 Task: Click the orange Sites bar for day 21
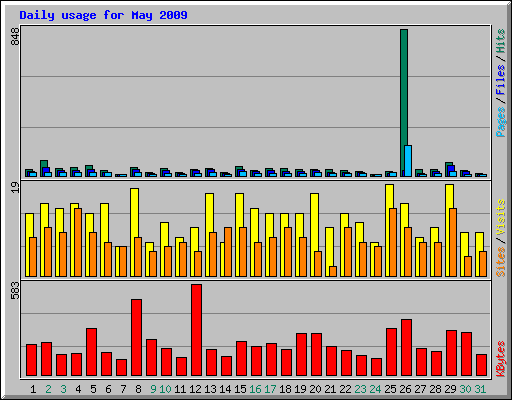click(333, 271)
